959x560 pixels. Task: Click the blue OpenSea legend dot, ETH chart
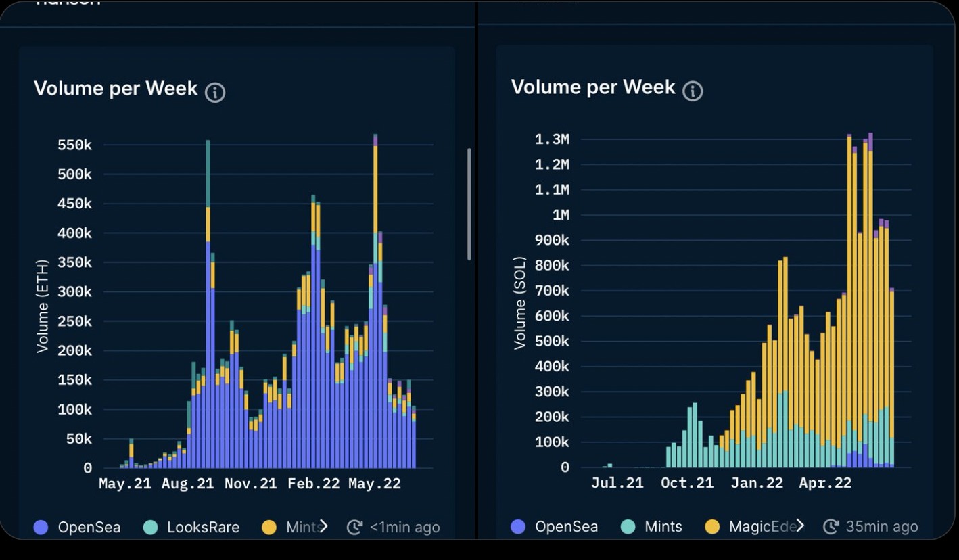[x=41, y=528]
